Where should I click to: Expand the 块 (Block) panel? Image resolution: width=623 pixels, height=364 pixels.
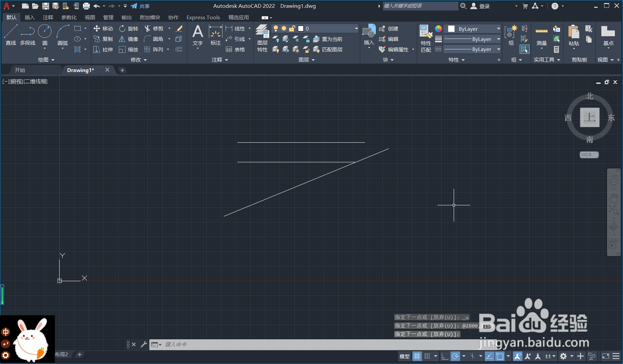tap(388, 60)
